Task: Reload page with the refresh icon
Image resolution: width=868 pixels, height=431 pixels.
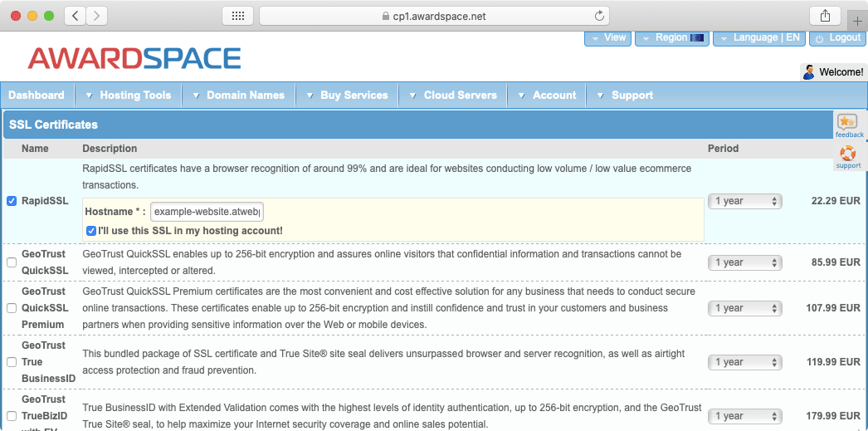Action: 599,16
